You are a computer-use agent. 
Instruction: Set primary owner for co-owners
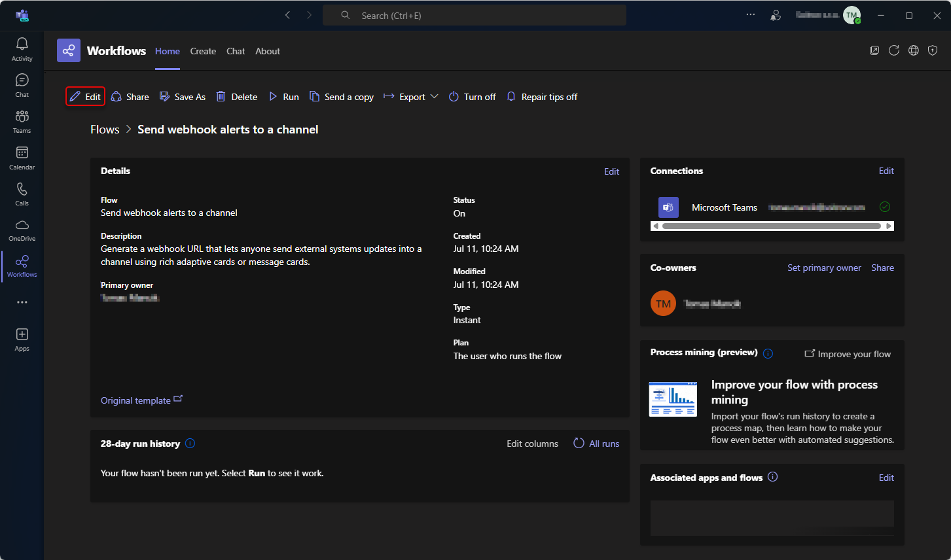[824, 268]
